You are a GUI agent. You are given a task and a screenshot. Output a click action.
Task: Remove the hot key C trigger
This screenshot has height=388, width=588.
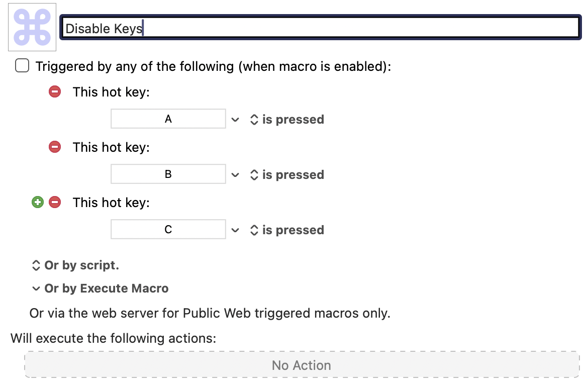click(x=55, y=202)
